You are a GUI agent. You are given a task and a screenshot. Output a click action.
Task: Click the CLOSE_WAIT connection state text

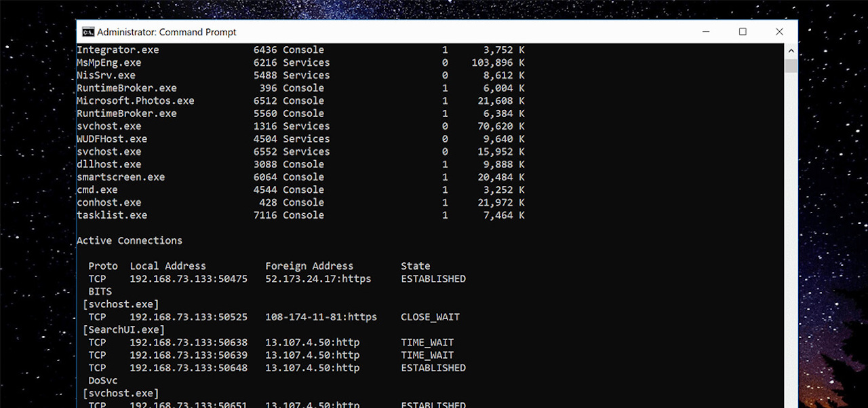tap(431, 316)
